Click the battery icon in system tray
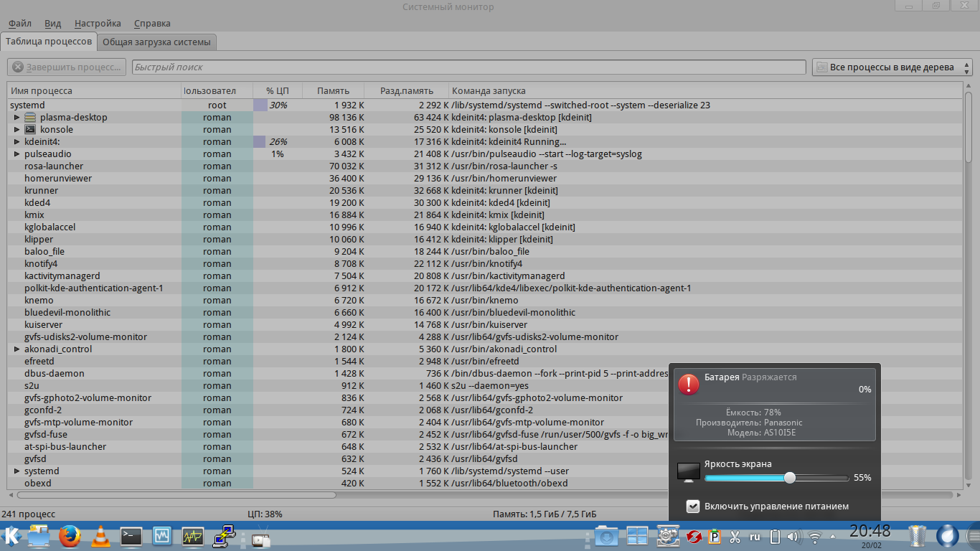 click(x=775, y=536)
